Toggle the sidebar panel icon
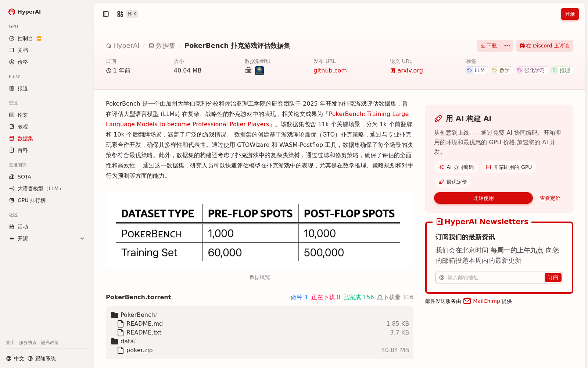This screenshot has width=588, height=368. point(106,14)
